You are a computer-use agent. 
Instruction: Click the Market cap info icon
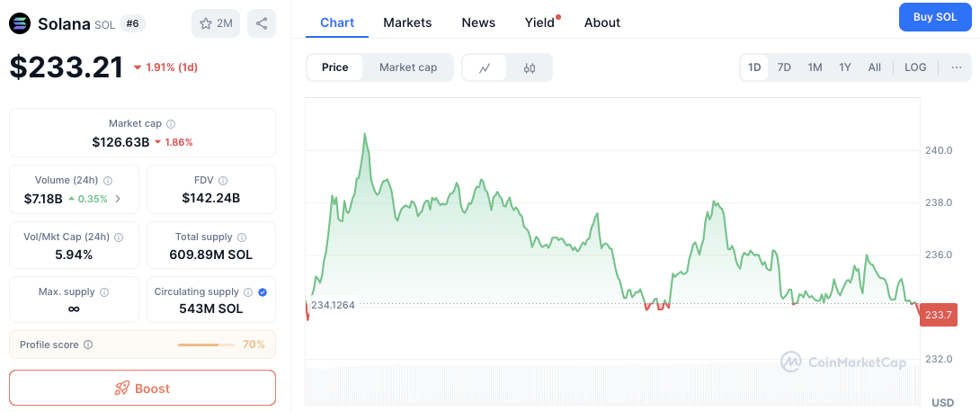point(171,124)
